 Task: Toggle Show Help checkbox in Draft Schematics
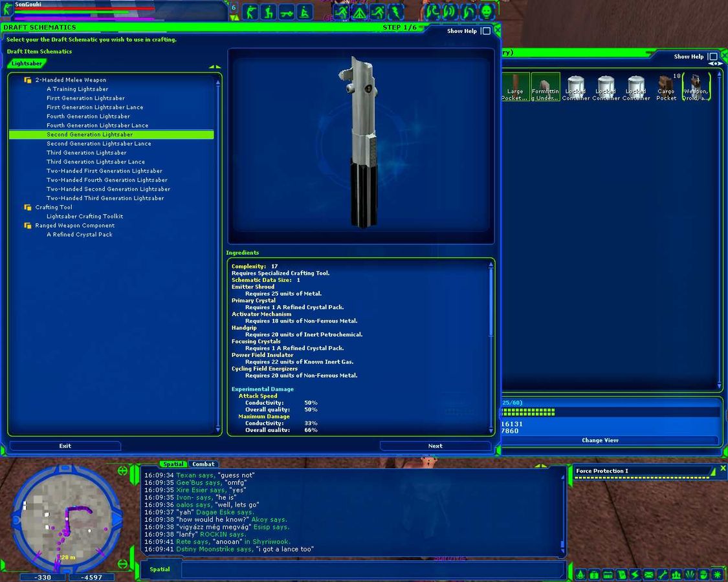pyautogui.click(x=485, y=31)
